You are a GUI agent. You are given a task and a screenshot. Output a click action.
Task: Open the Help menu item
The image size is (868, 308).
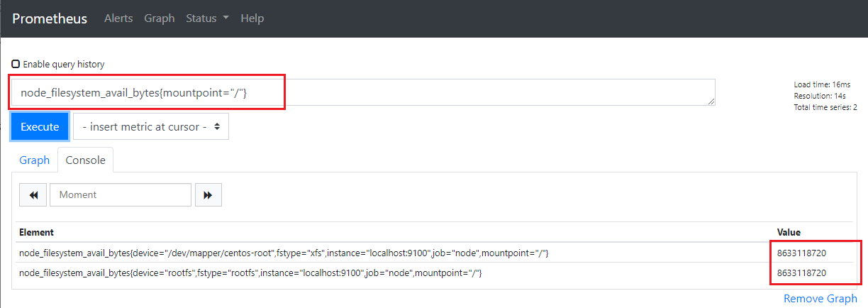(252, 18)
